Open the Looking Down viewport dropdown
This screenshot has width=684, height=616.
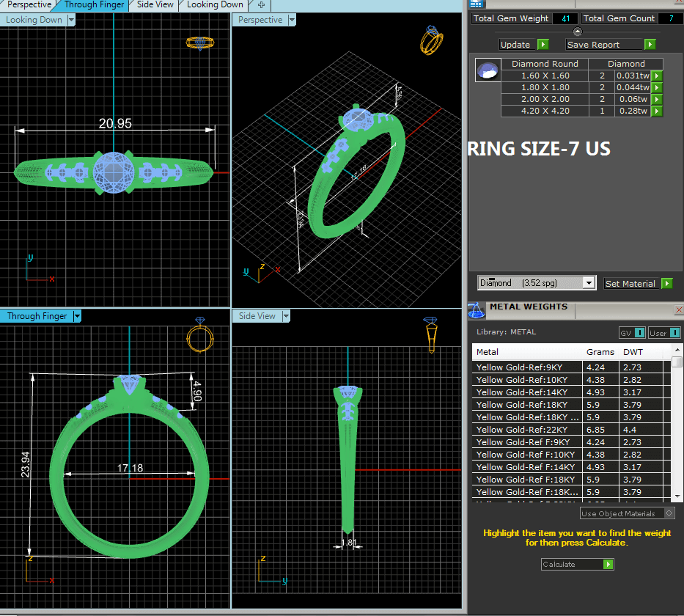click(x=71, y=21)
